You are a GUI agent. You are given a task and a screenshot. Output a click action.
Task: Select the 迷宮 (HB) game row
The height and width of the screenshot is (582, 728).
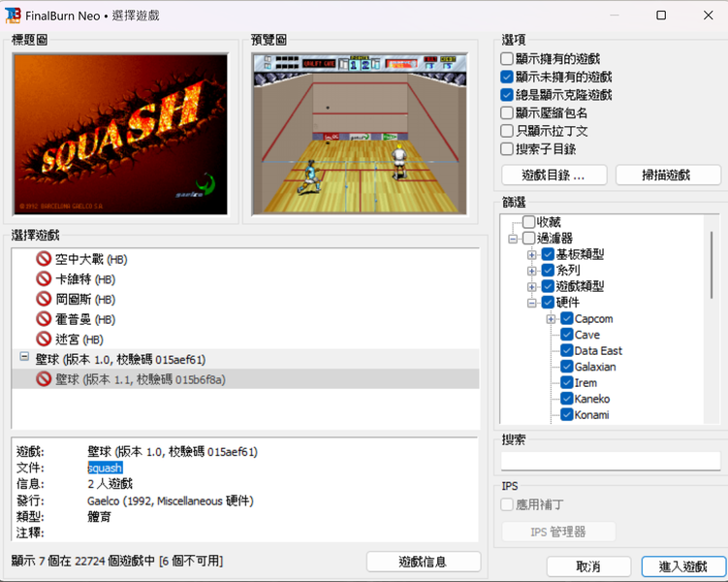[245, 339]
